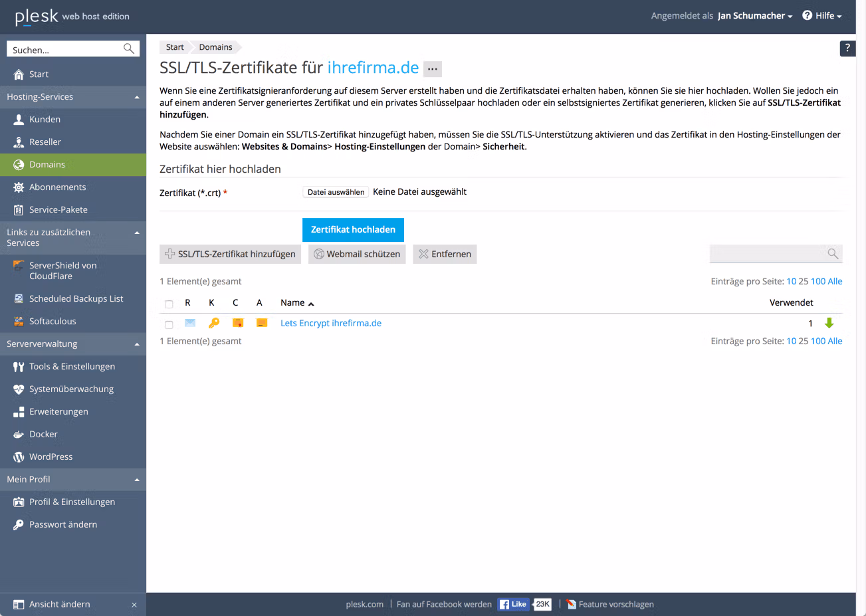Collapse the Mein Profil section
Image resolution: width=866 pixels, height=616 pixels.
pyautogui.click(x=137, y=479)
